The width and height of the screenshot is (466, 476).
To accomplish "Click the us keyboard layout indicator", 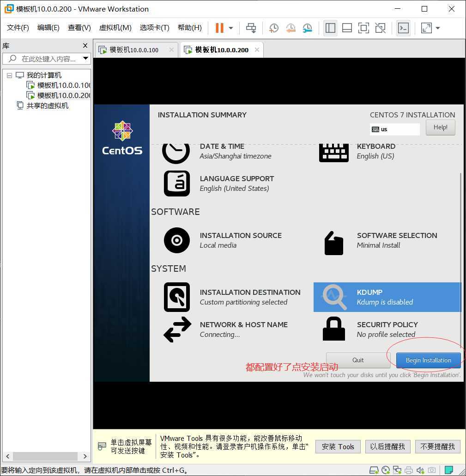I will pos(395,129).
